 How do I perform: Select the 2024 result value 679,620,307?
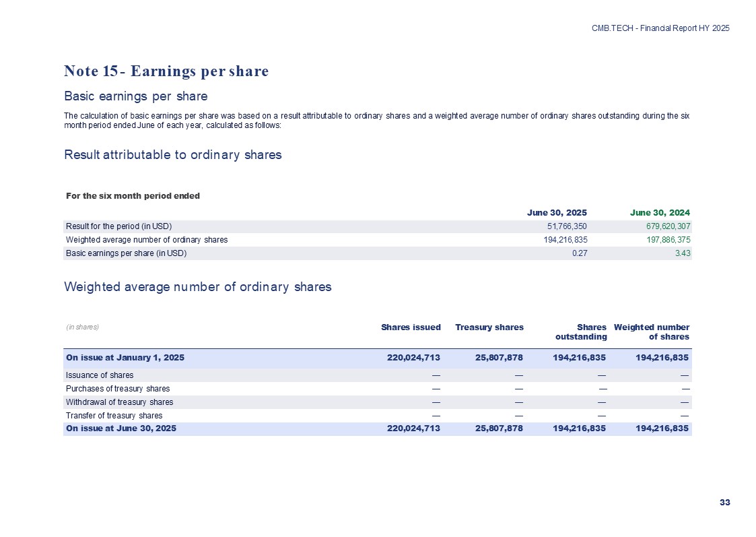(662, 226)
